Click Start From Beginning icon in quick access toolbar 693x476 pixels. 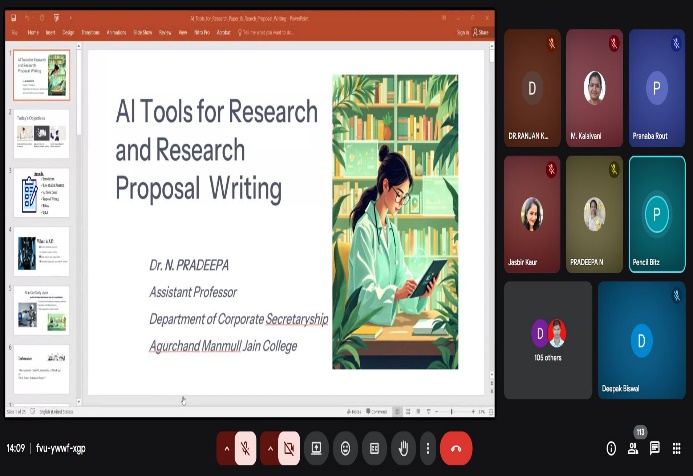tap(57, 18)
